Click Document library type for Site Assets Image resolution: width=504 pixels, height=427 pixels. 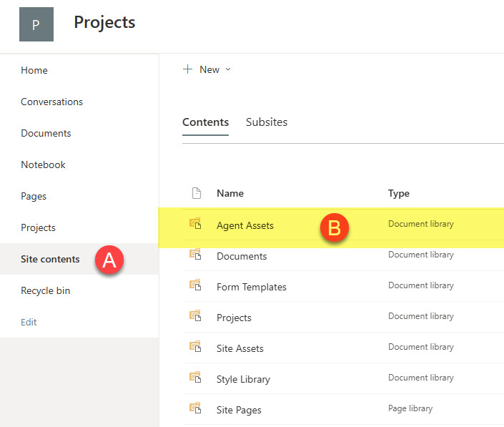pyautogui.click(x=421, y=347)
